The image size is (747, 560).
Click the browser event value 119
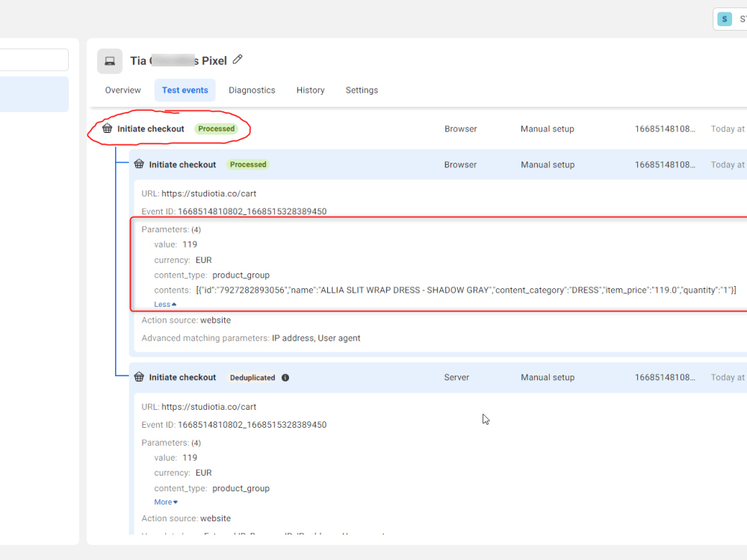pos(190,244)
